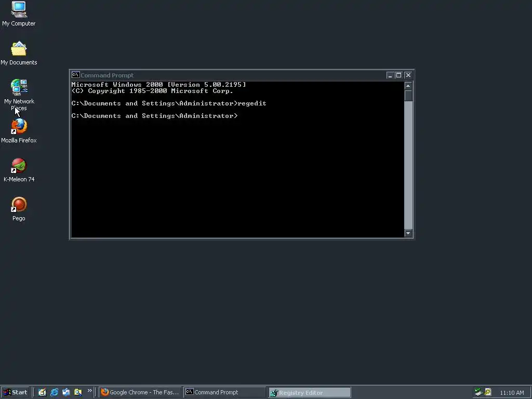532x399 pixels.
Task: Click the yellow system tray icon
Action: 488,392
